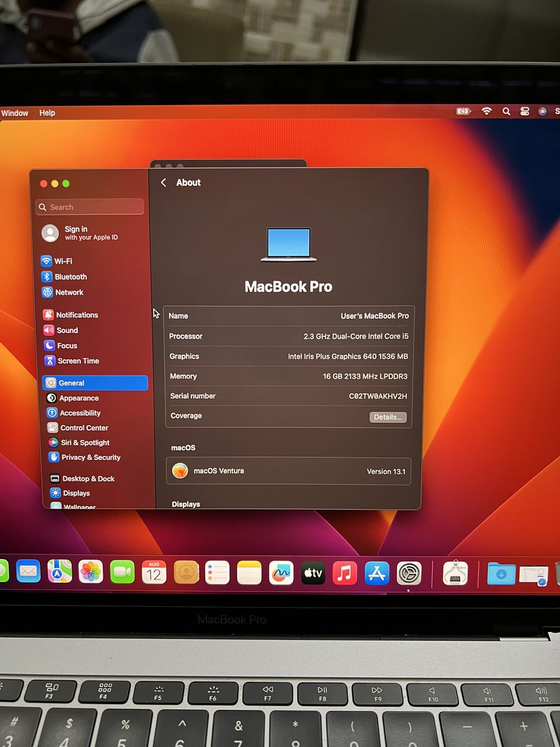Screen dimensions: 560x747
Task: Open the Photos app in Dock
Action: [91, 571]
